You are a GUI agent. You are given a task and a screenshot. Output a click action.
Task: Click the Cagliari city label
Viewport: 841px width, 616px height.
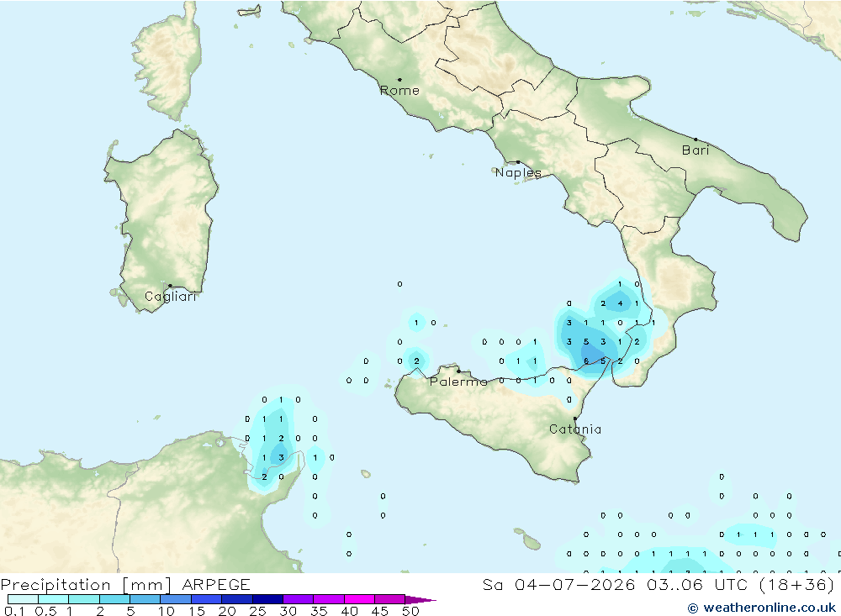(x=171, y=297)
